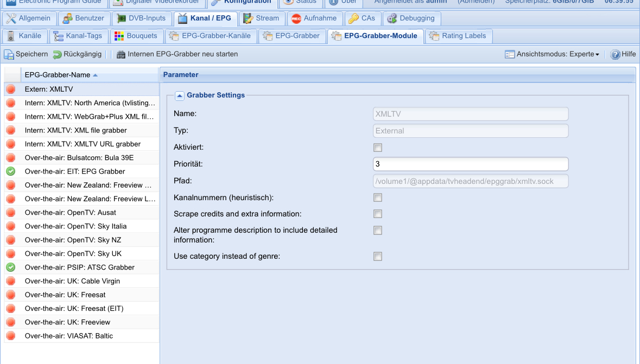Open Ansichtsmodus: Experte dropdown

click(x=552, y=54)
